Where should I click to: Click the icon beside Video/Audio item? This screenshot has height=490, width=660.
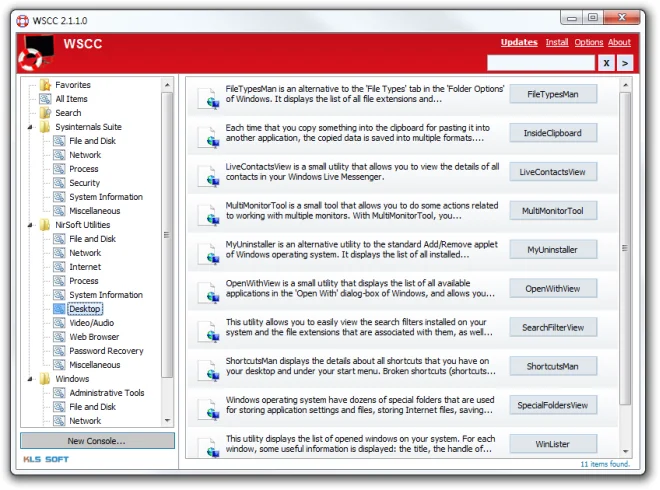point(59,323)
